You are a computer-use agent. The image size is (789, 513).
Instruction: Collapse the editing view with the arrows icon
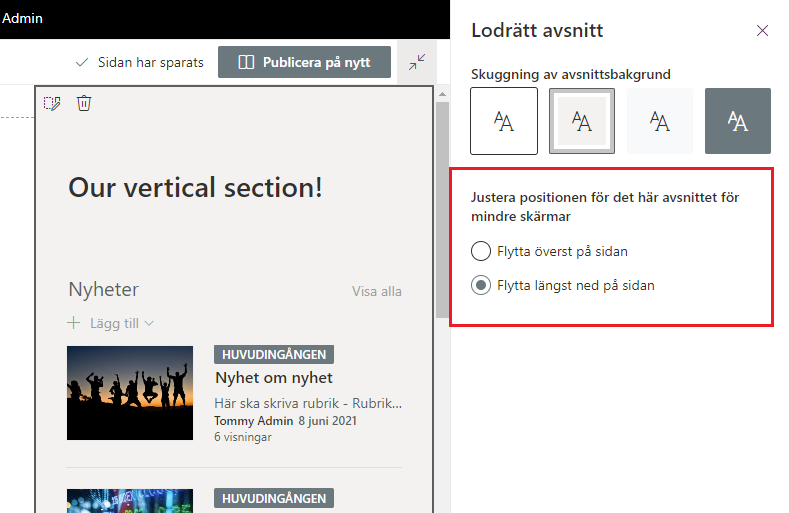(x=417, y=62)
